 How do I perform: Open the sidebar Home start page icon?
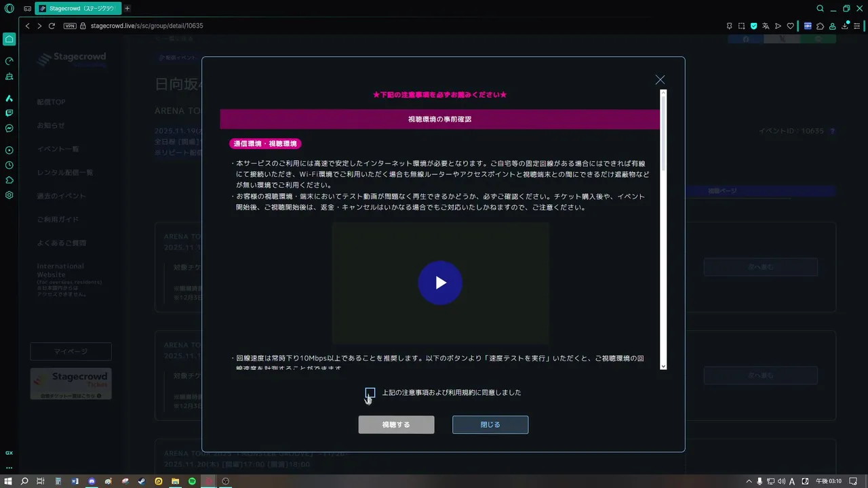pyautogui.click(x=9, y=39)
